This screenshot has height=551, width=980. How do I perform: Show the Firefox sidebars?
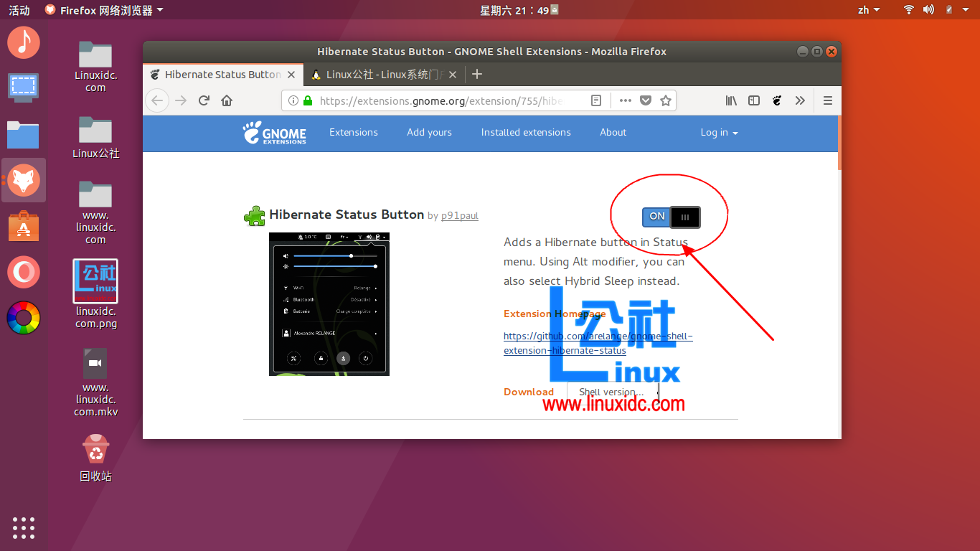[x=754, y=101]
